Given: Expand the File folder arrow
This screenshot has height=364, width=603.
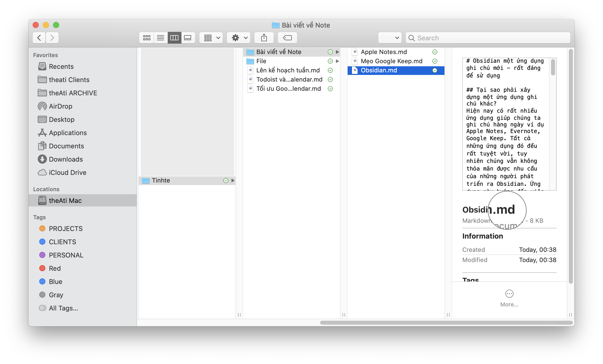Looking at the screenshot, I should 337,61.
